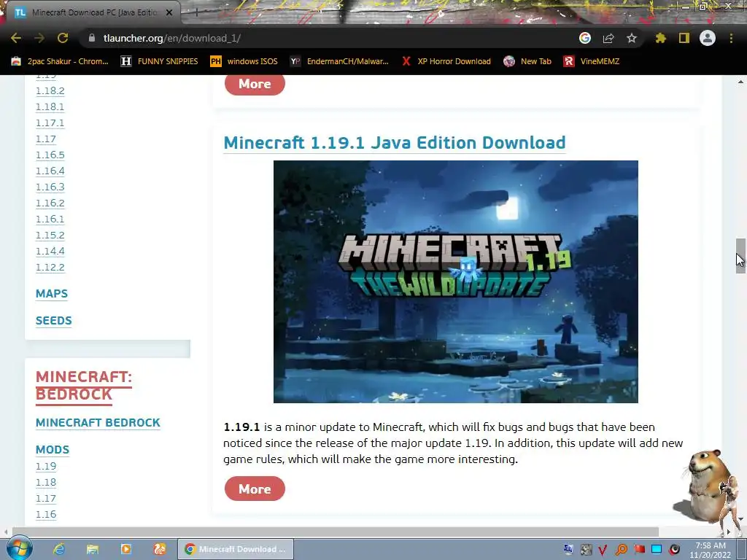Screen dimensions: 747x560
Task: Open the Chrome three-dot menu
Action: [731, 38]
